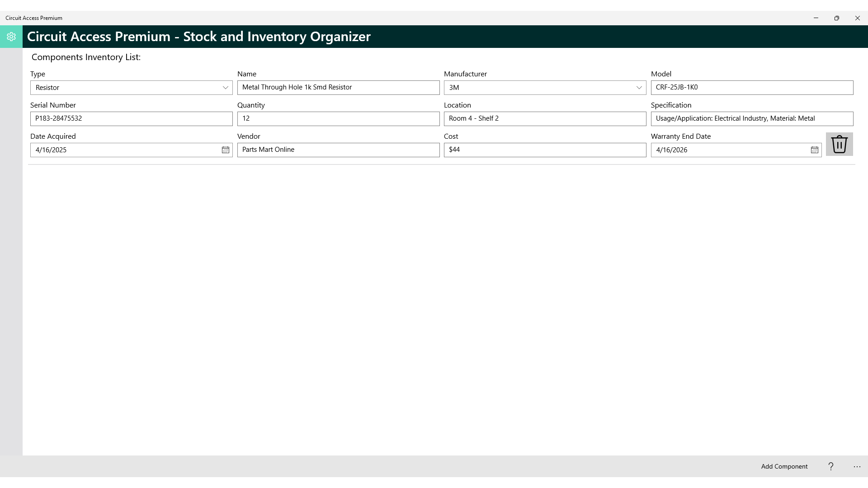Expand the Manufacturer dropdown showing 3M

pyautogui.click(x=639, y=88)
